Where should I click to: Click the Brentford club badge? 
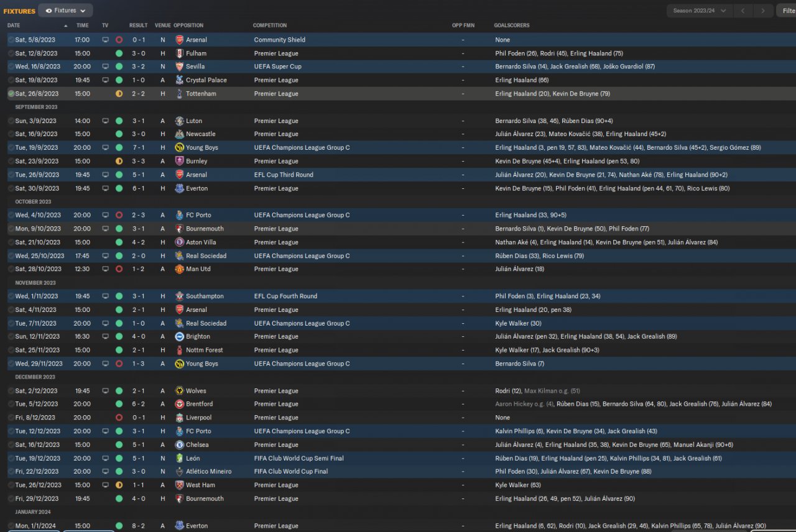point(180,404)
